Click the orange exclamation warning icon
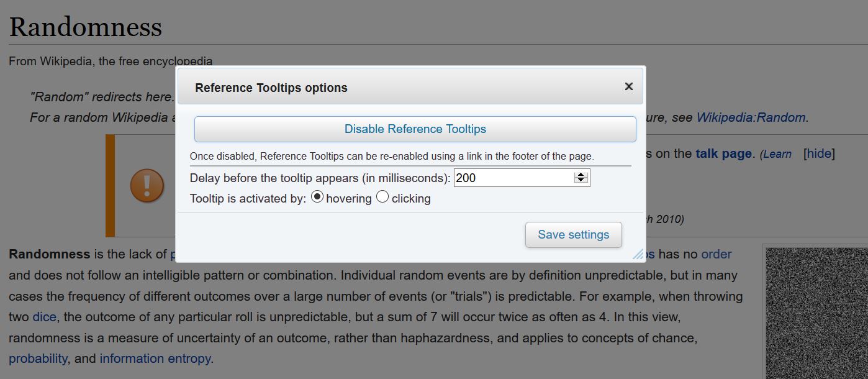The image size is (868, 379). pyautogui.click(x=147, y=186)
